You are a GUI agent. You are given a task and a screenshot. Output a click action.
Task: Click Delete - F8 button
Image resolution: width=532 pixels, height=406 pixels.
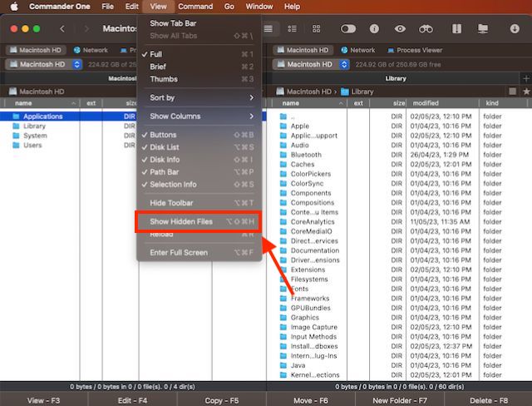point(489,400)
